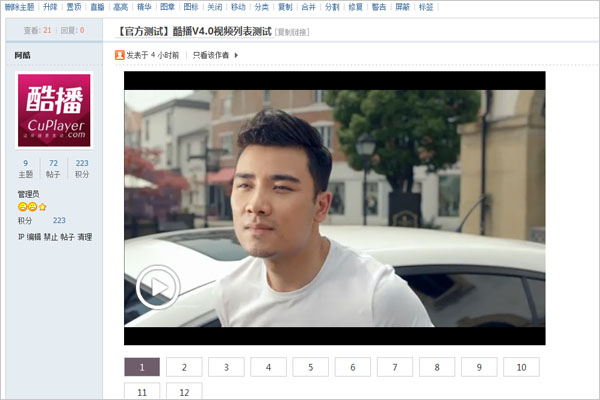Click 只看该作者 filter link
Viewport: 600px width, 400px height.
coord(210,56)
